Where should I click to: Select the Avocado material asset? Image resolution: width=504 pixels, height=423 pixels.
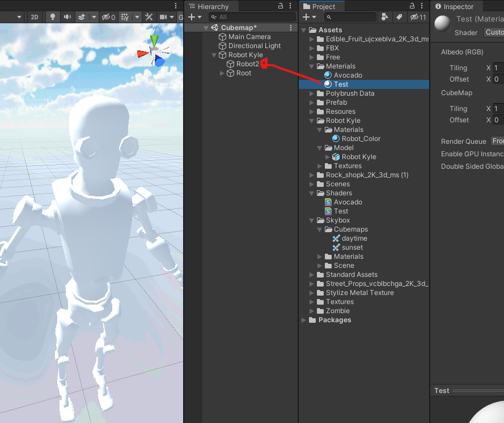click(344, 75)
